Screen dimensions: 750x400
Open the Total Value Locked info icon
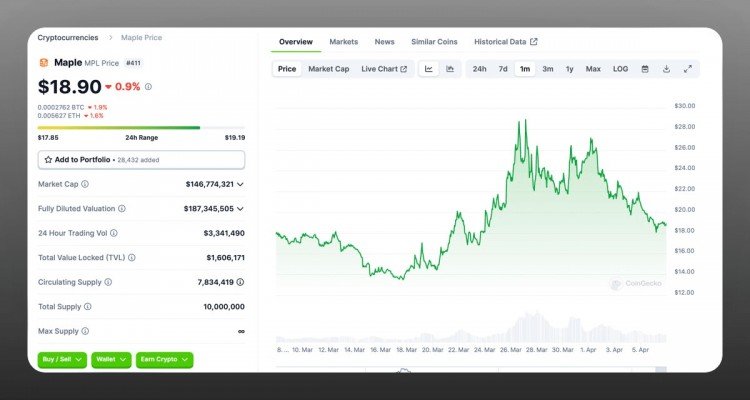point(132,257)
